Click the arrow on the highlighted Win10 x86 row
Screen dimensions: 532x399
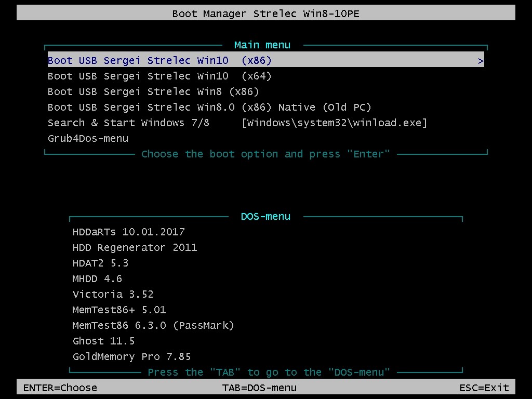(481, 61)
